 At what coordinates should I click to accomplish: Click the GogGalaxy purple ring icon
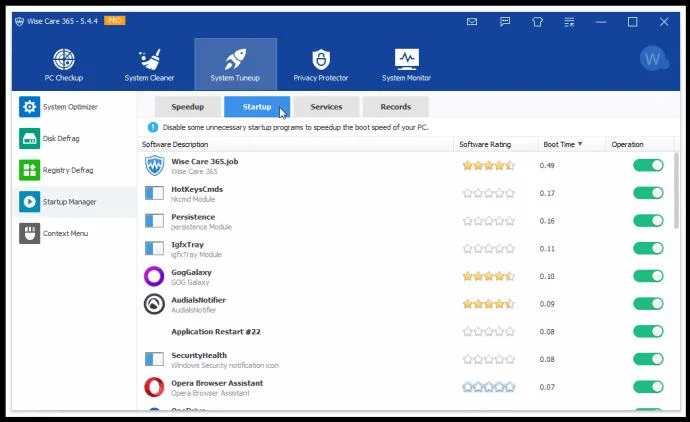154,276
